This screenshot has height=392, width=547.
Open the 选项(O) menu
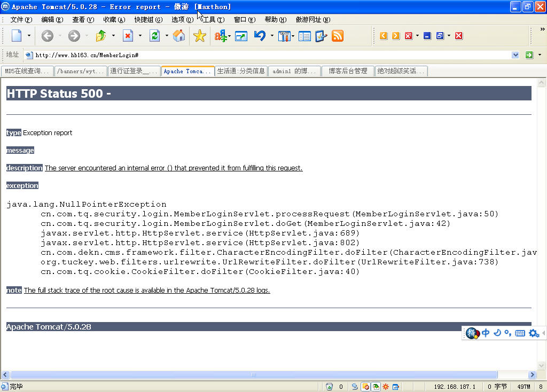(x=183, y=20)
